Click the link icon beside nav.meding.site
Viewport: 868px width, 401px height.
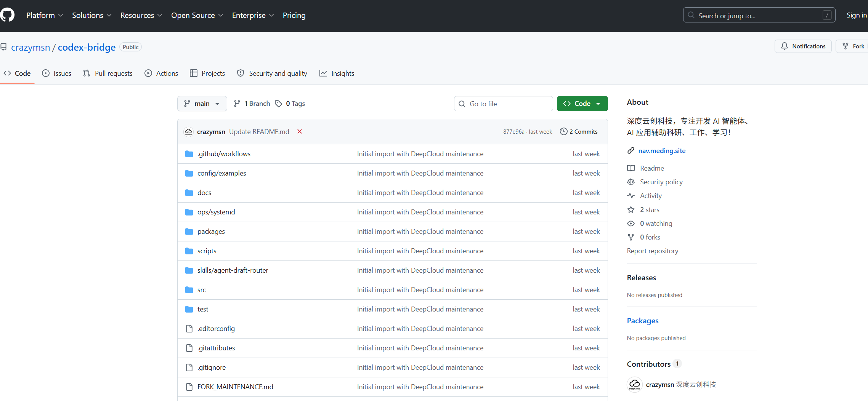click(631, 151)
